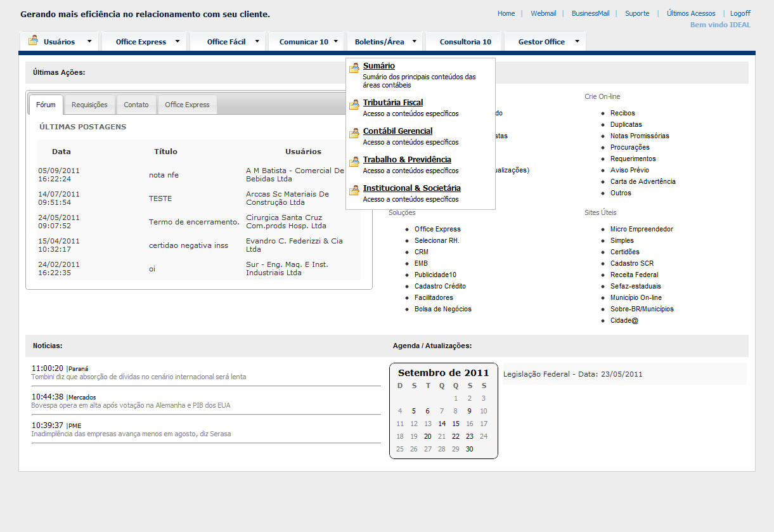
Task: Open Office Express under Soluções
Action: point(437,229)
